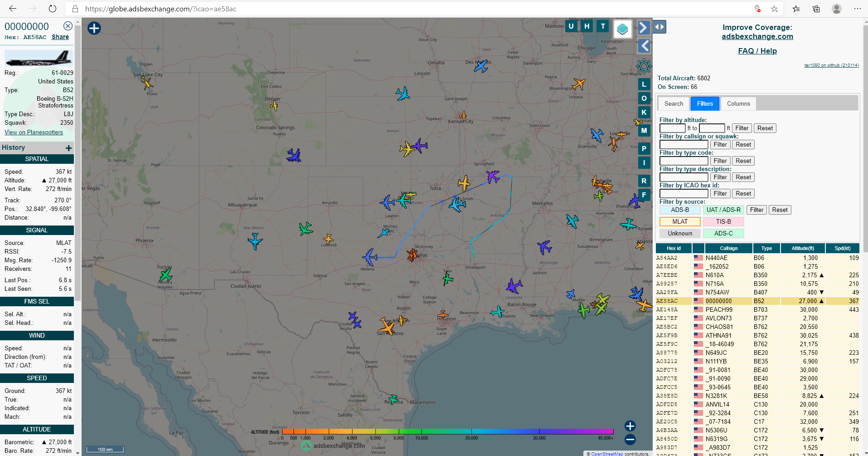Select the ATHNA91 aircraft row
This screenshot has width=868, height=456.
coord(757,335)
